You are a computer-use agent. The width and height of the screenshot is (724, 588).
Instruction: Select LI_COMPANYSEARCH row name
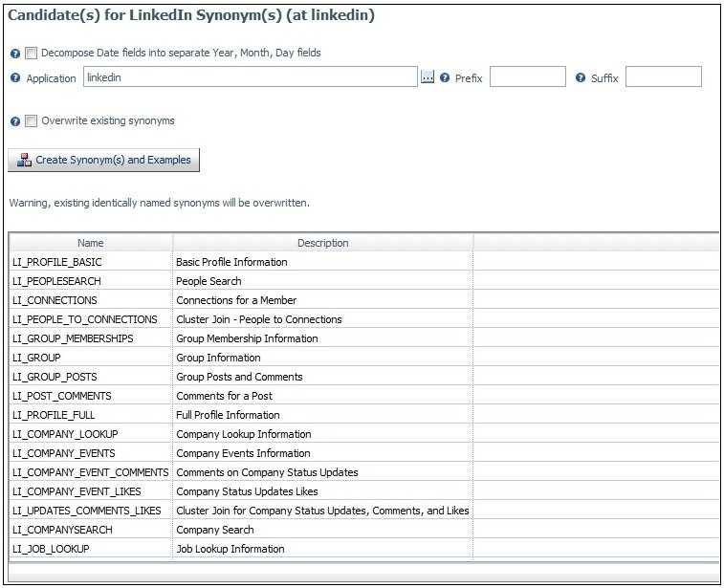pos(62,530)
